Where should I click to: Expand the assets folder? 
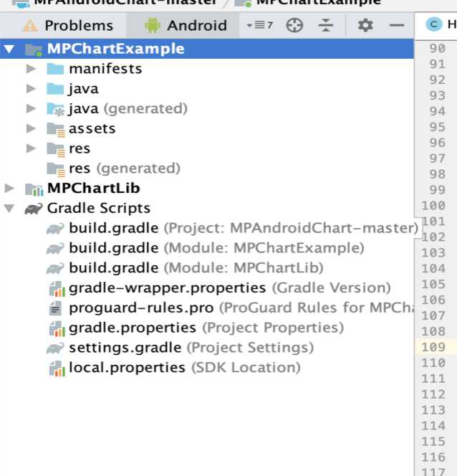(x=31, y=128)
